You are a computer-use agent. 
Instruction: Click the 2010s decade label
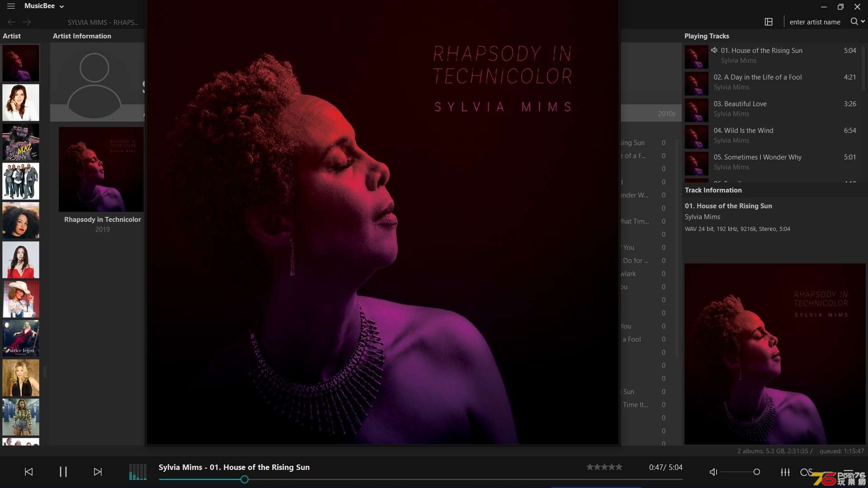(666, 113)
